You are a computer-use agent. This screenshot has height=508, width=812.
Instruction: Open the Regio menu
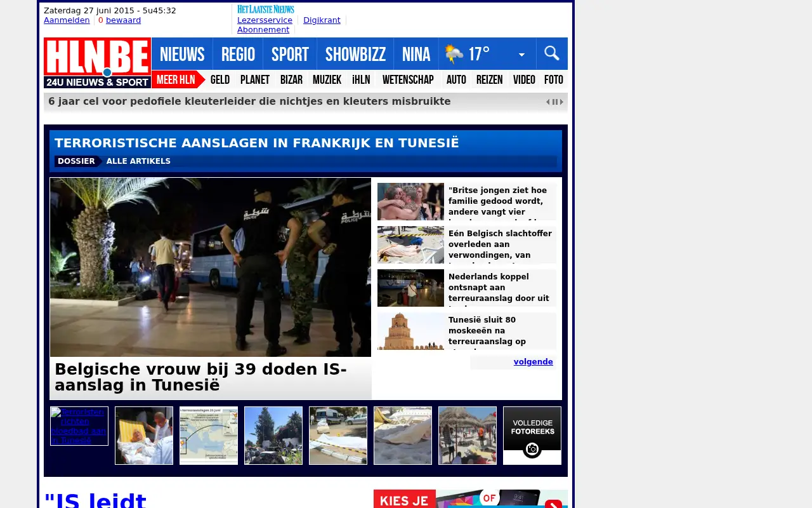tap(238, 54)
